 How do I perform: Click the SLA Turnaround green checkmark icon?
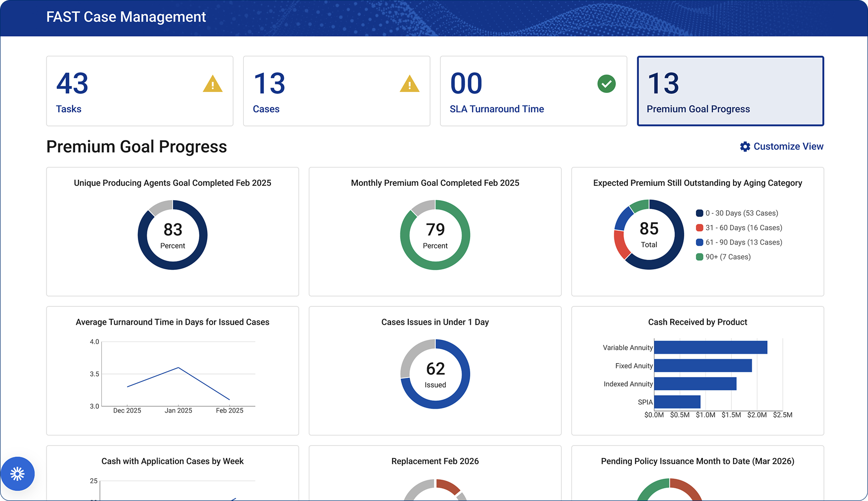(x=607, y=84)
